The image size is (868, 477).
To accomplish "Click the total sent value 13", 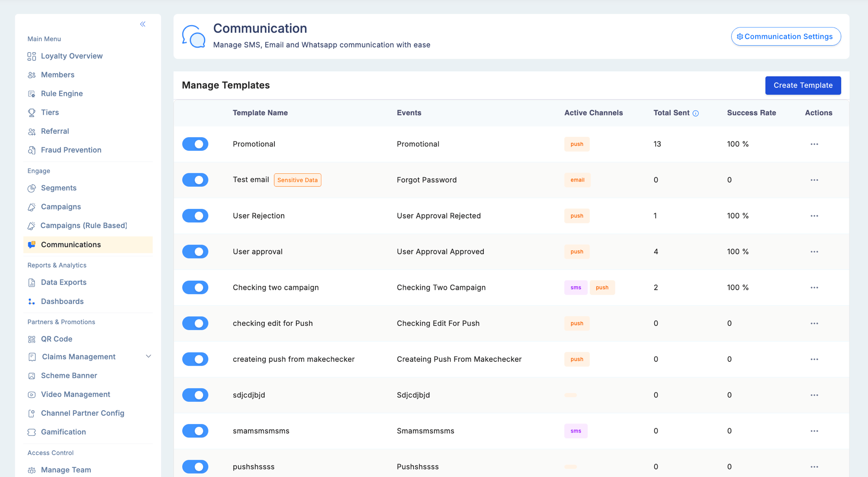I will 657,144.
